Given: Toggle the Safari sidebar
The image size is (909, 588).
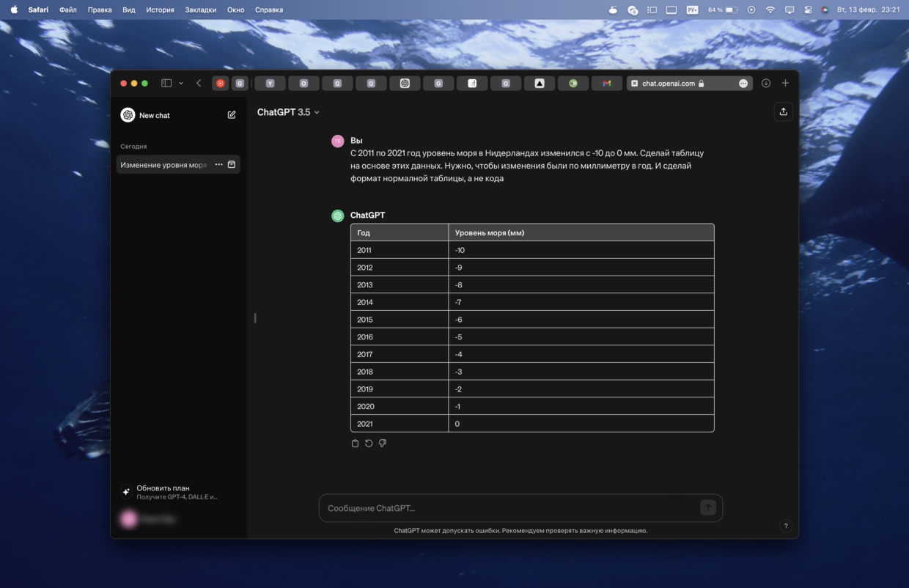Looking at the screenshot, I should (166, 84).
